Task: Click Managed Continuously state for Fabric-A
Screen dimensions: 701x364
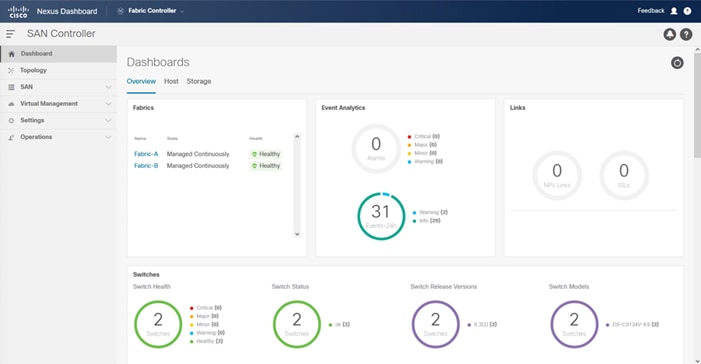Action: click(198, 154)
